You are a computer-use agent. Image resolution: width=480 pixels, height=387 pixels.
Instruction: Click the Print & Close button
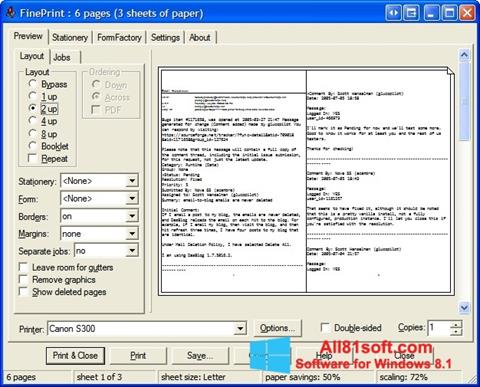75,356
